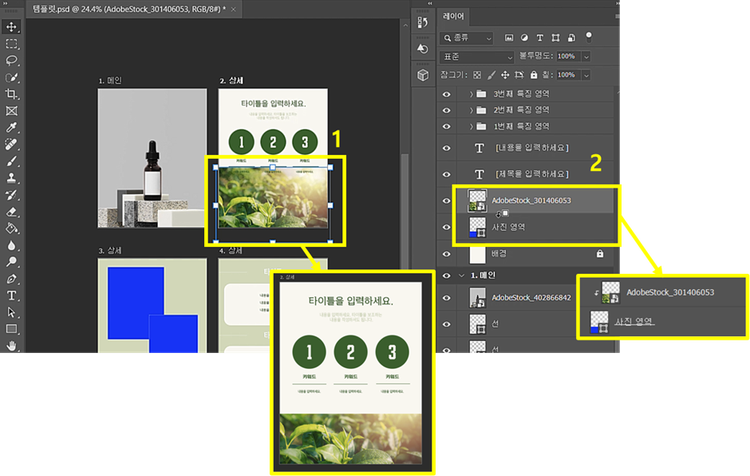
Task: Open the 불투명도 opacity slider arrow
Action: 586,57
